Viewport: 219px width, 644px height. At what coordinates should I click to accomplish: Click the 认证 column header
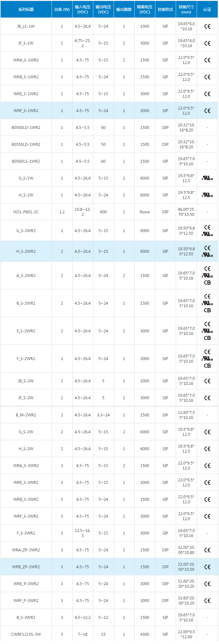(x=207, y=10)
